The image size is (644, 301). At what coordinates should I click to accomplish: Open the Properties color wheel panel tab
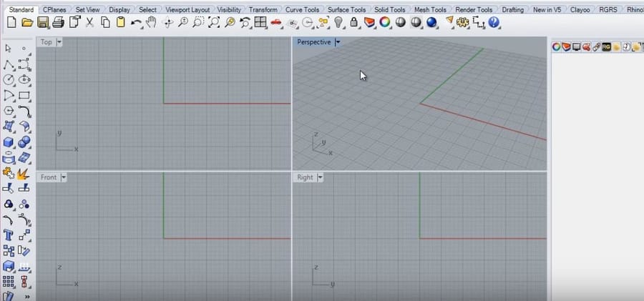point(556,46)
